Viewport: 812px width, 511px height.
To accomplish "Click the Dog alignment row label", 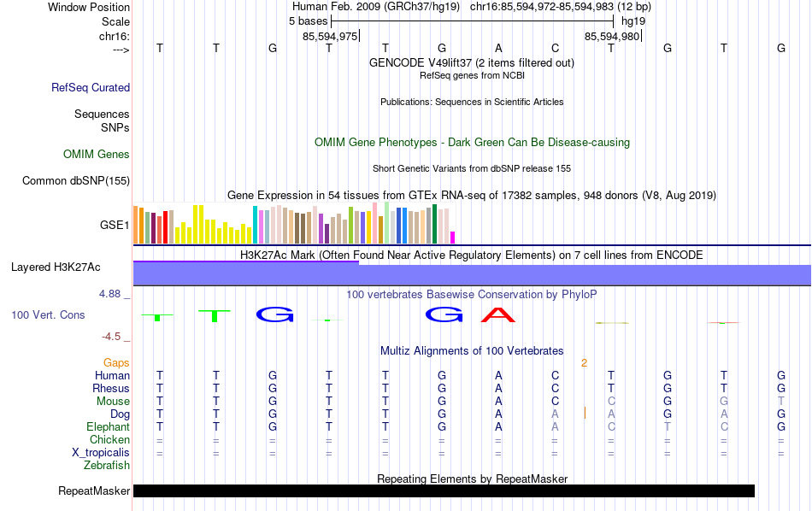I will (121, 414).
